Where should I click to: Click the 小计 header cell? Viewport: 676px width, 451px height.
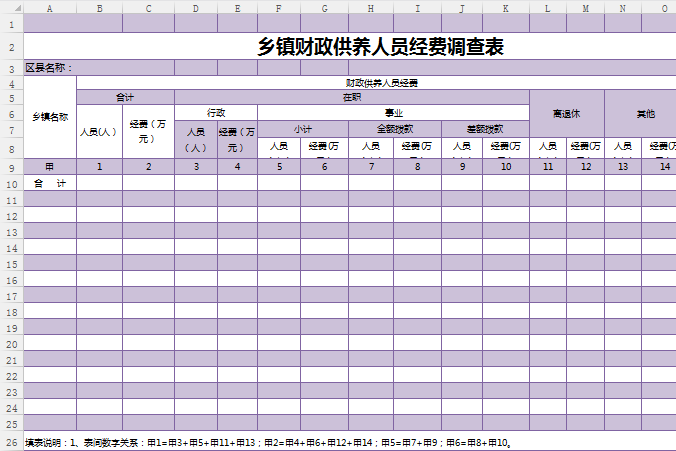(303, 128)
